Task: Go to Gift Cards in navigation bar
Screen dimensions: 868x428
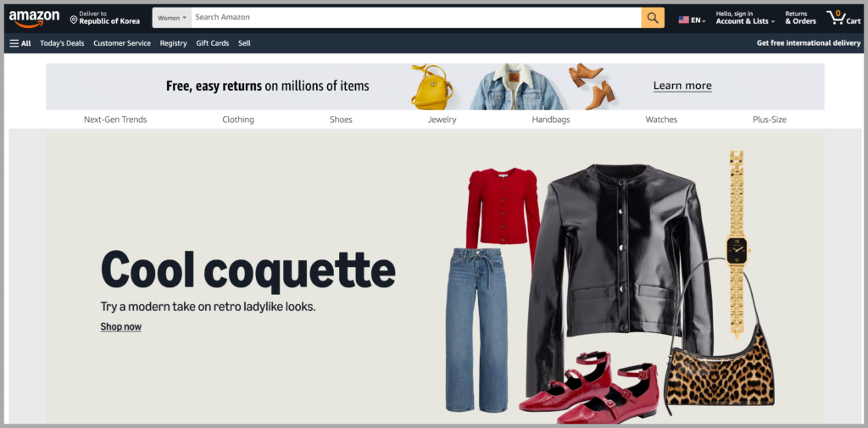Action: click(213, 43)
